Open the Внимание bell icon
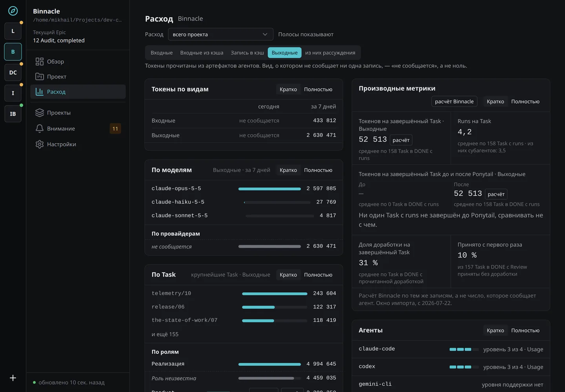 tap(40, 129)
